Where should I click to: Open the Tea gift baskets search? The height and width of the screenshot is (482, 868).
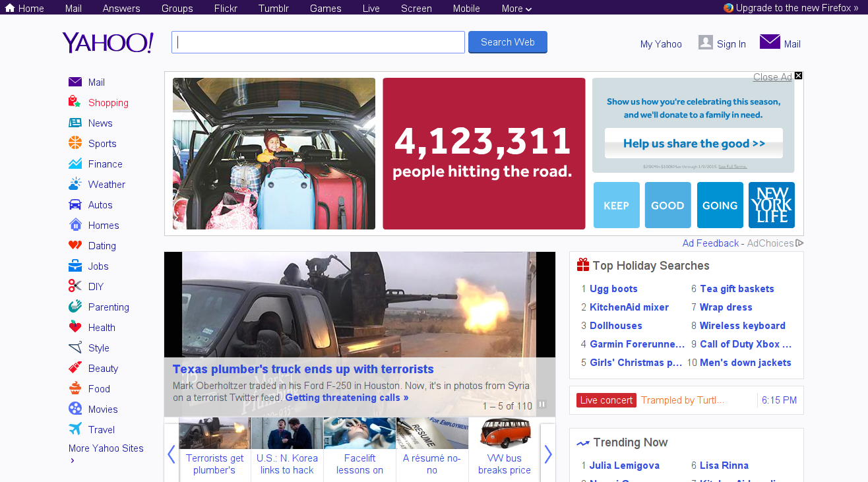coord(737,289)
